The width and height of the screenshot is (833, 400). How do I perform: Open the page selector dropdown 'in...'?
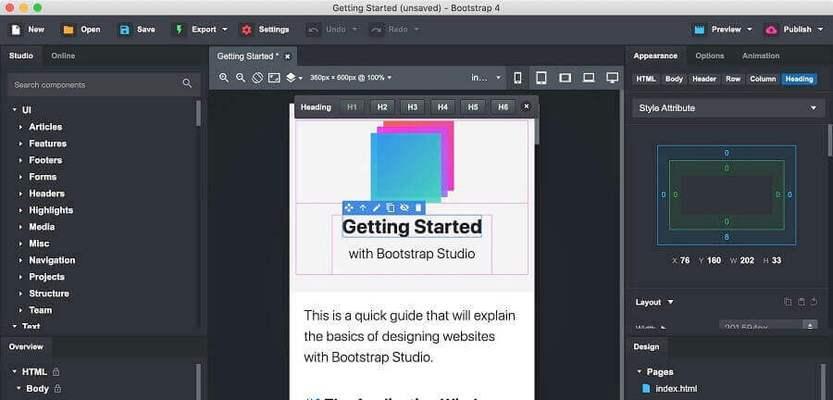pos(486,78)
